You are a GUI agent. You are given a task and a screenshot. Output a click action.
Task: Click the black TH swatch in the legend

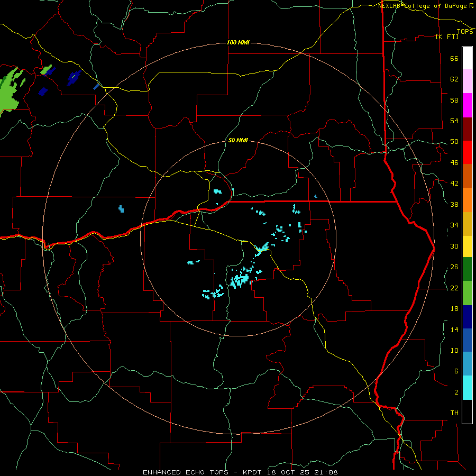pyautogui.click(x=467, y=411)
